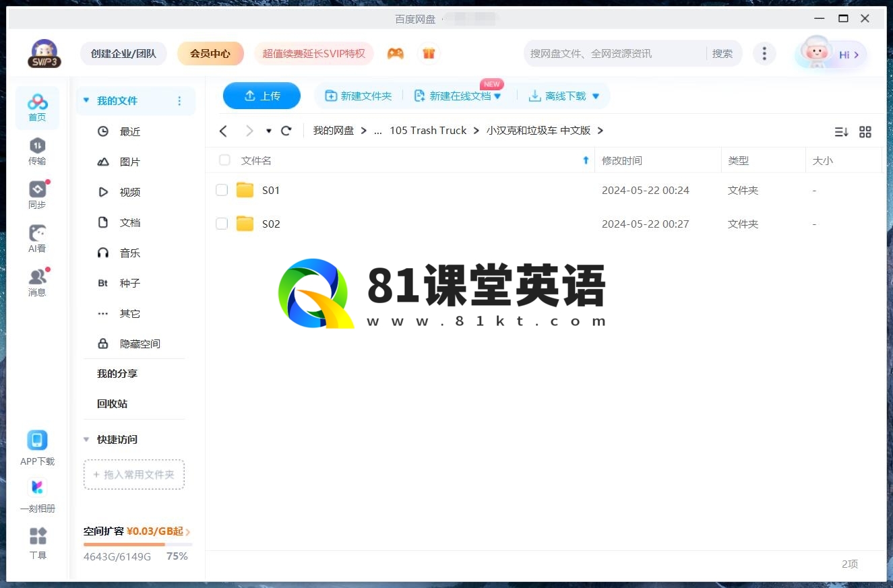Tick the checkbox for S02
893x588 pixels.
tap(222, 224)
